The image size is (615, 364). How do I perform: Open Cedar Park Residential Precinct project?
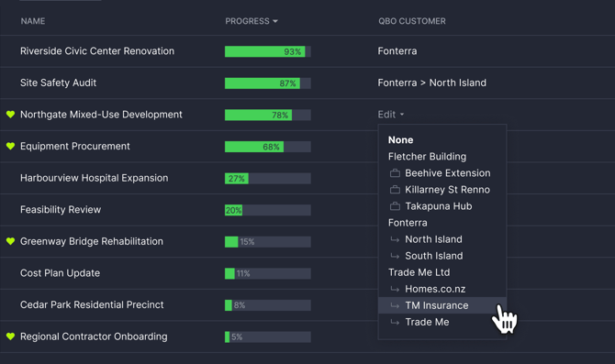[92, 304]
